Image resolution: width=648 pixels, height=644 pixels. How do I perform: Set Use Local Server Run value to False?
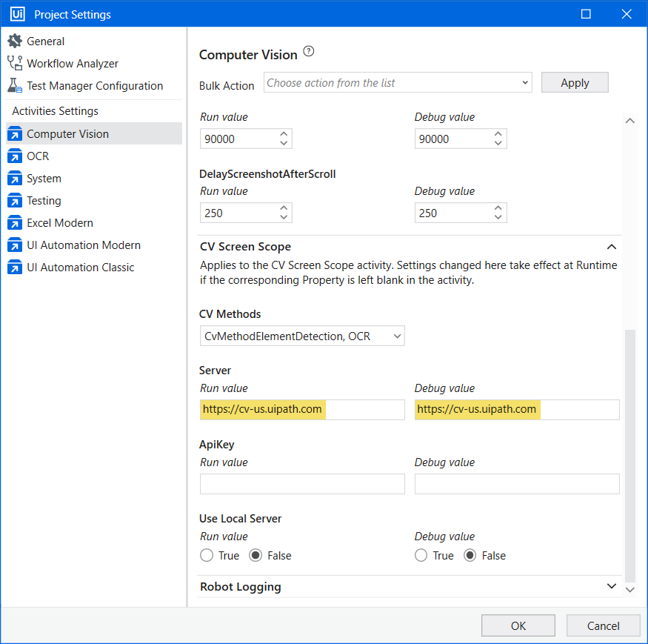coord(255,555)
